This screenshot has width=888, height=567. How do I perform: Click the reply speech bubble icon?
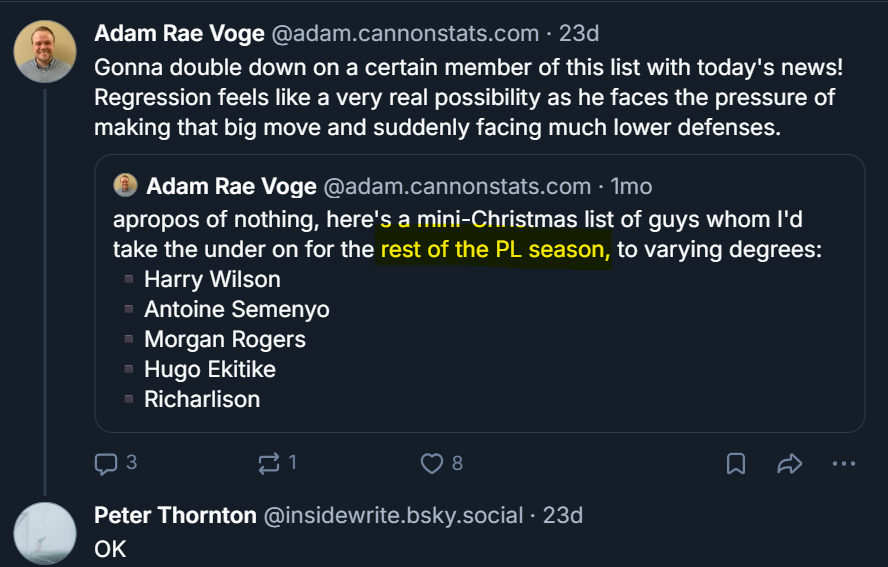(106, 463)
